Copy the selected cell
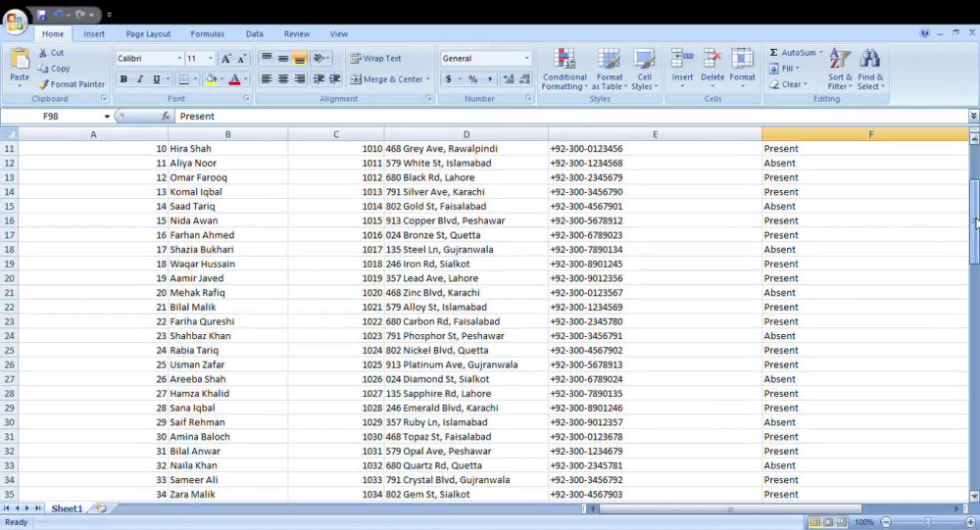 [53, 69]
